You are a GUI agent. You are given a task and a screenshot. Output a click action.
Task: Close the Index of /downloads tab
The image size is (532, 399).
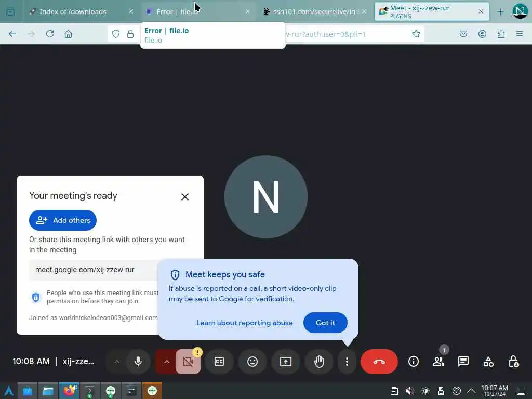coord(131,11)
